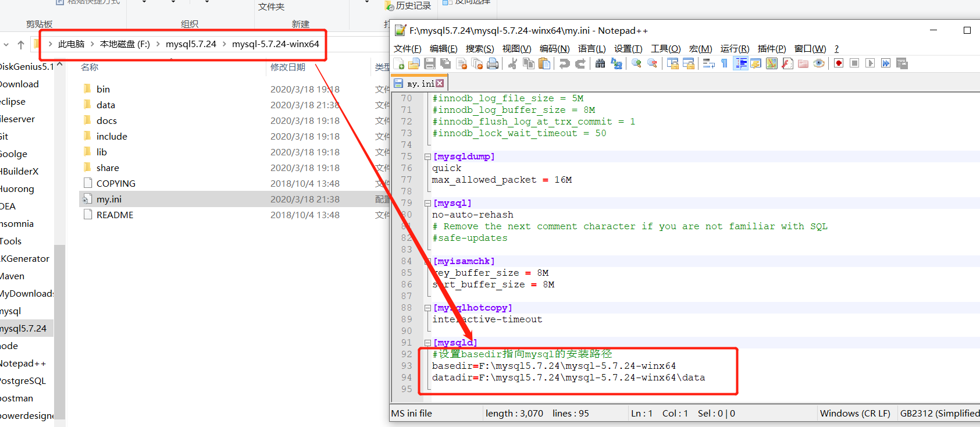This screenshot has height=427, width=980.
Task: Open the 编辑(E) menu
Action: pos(443,49)
